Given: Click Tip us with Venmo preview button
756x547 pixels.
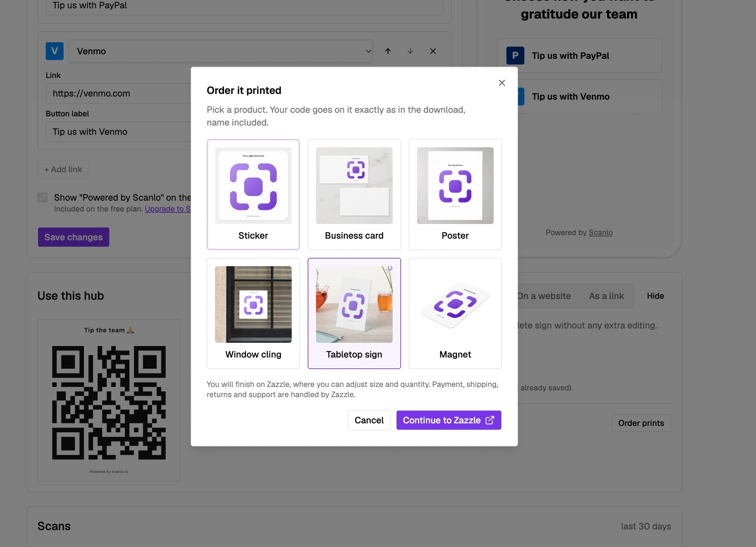Looking at the screenshot, I should coord(589,96).
